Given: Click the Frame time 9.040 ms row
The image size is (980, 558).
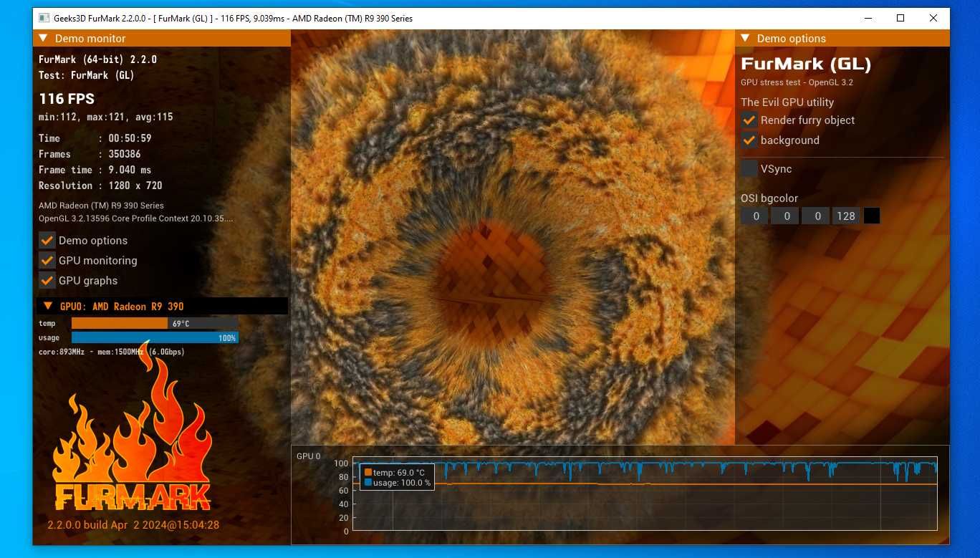Looking at the screenshot, I should pyautogui.click(x=95, y=170).
